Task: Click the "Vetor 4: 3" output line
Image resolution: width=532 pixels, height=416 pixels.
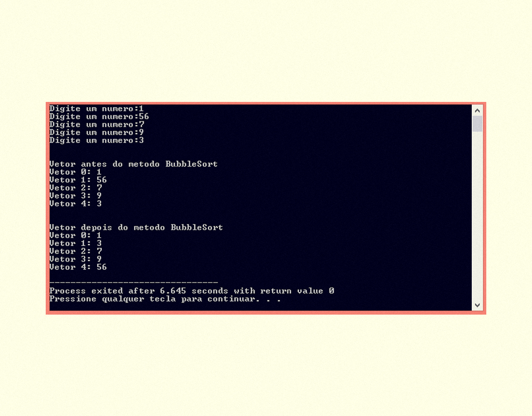Action: (x=75, y=204)
